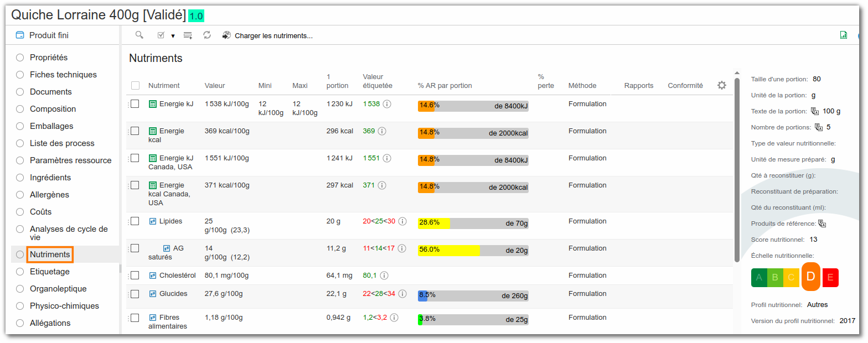Viewport: 868px width, 343px height.
Task: Click translation icon beside Texte de la portion
Action: point(815,111)
